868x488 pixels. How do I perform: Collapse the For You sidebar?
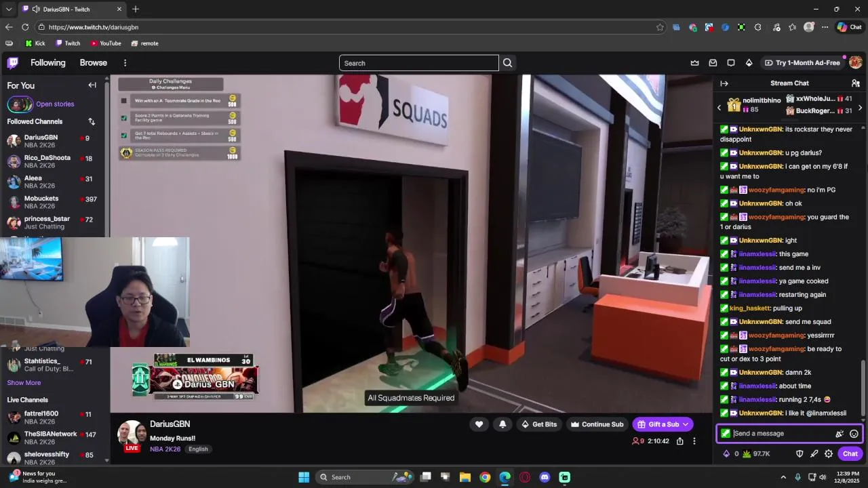click(92, 85)
